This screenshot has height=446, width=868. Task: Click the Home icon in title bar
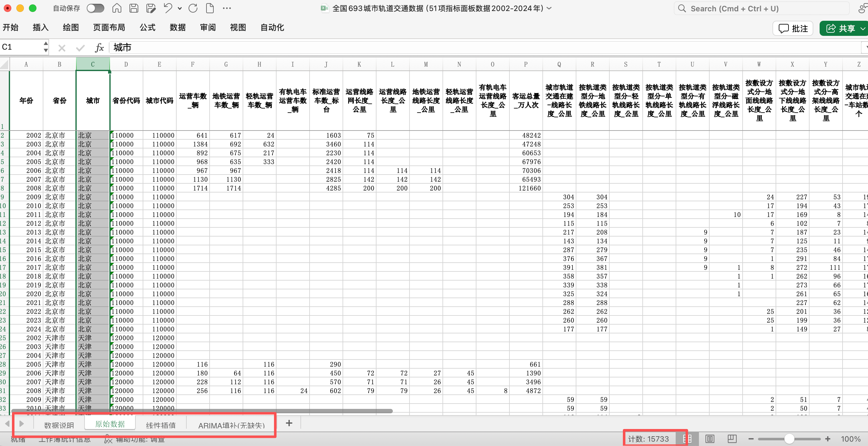[117, 8]
